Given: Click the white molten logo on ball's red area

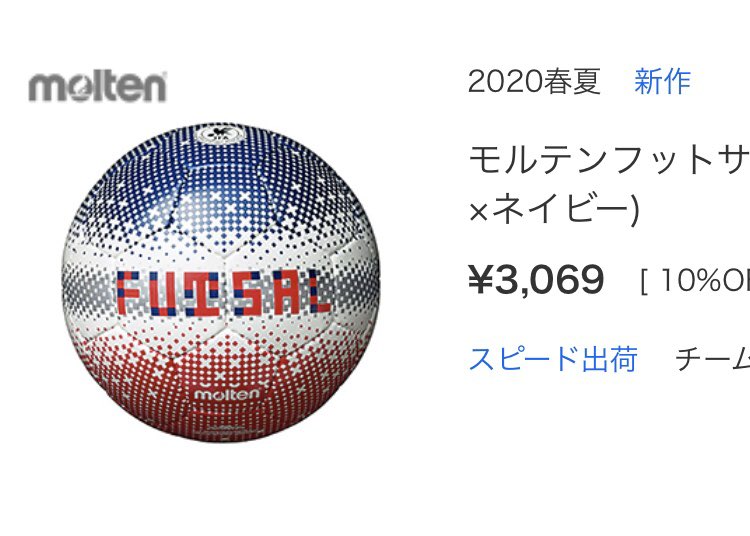Looking at the screenshot, I should click(227, 394).
